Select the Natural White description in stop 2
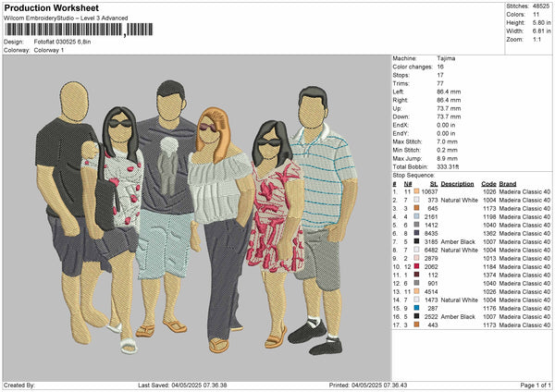The height and width of the screenshot is (392, 555). [461, 199]
